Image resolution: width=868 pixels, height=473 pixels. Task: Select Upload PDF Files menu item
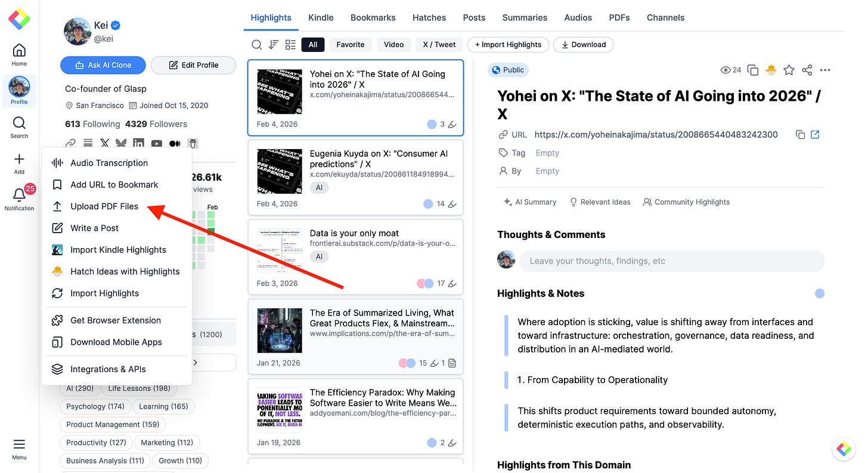tap(117, 206)
